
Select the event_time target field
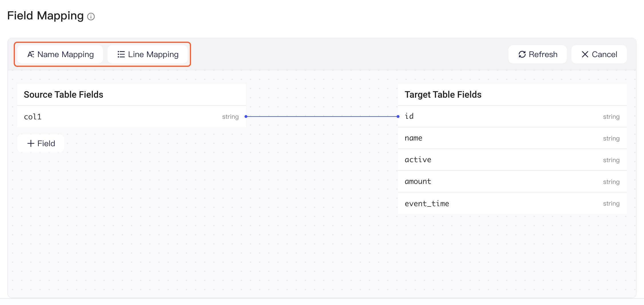coord(512,203)
